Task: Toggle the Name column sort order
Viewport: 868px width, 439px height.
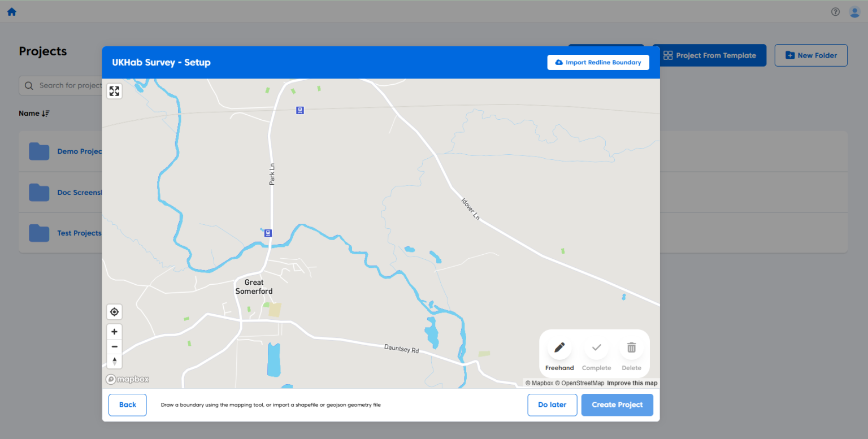Action: coord(34,113)
